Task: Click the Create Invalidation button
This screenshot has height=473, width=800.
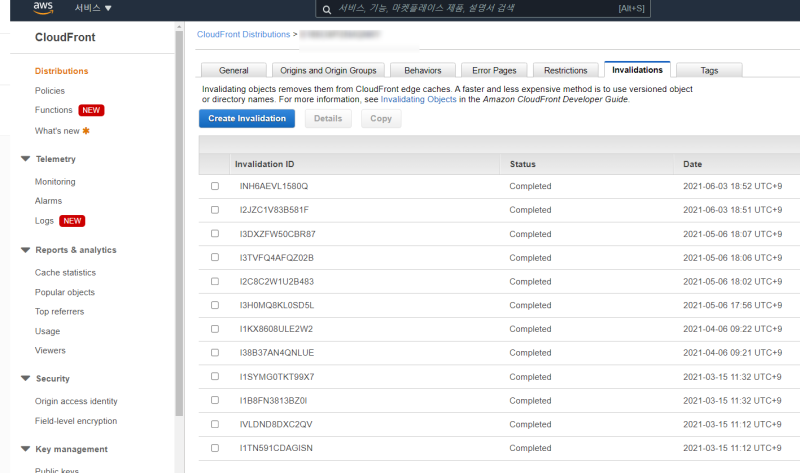Action: (247, 118)
